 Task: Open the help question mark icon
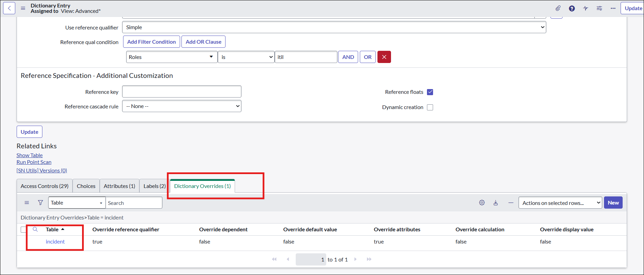point(572,8)
